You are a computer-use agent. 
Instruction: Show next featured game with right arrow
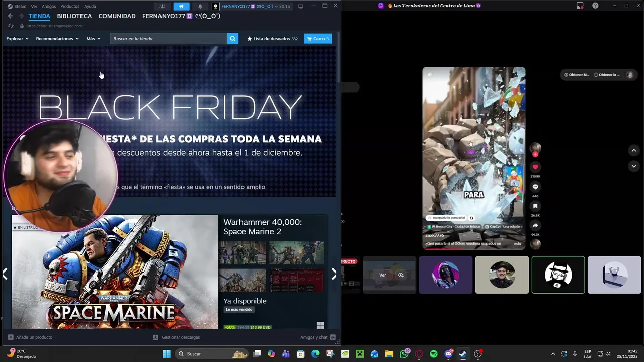click(x=333, y=274)
